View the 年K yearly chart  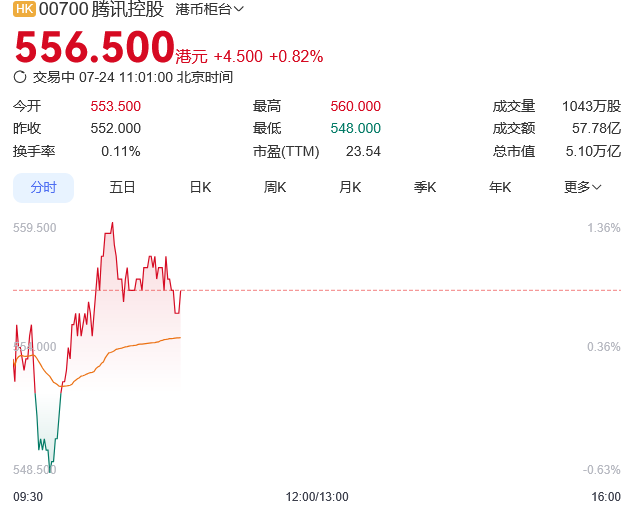(x=500, y=187)
